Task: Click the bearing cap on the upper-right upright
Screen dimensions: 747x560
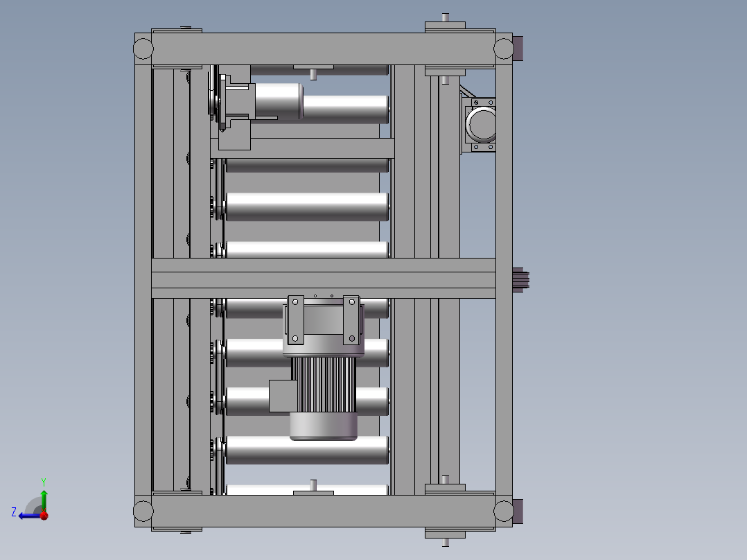Action: pos(444,71)
